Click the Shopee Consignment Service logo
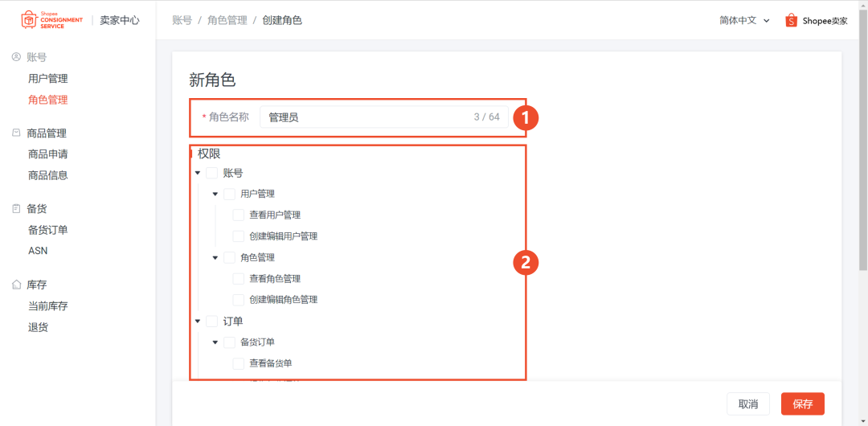Viewport: 868px width, 426px height. [x=51, y=20]
